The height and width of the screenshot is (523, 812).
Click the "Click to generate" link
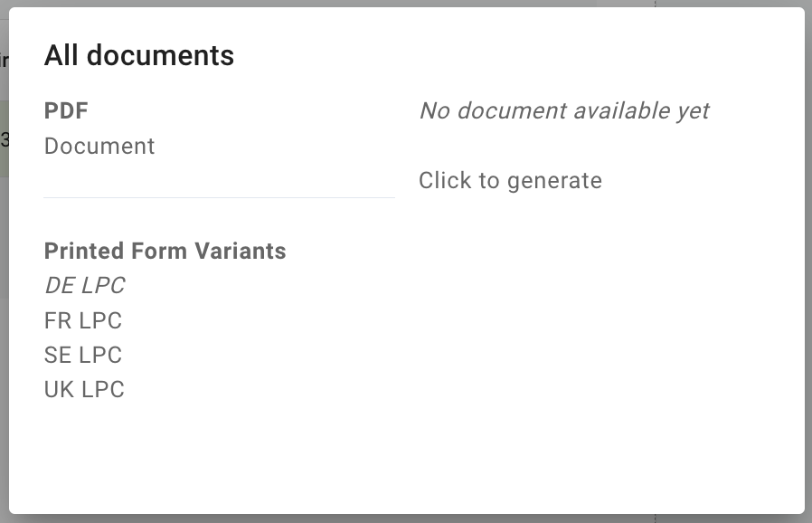pos(510,181)
